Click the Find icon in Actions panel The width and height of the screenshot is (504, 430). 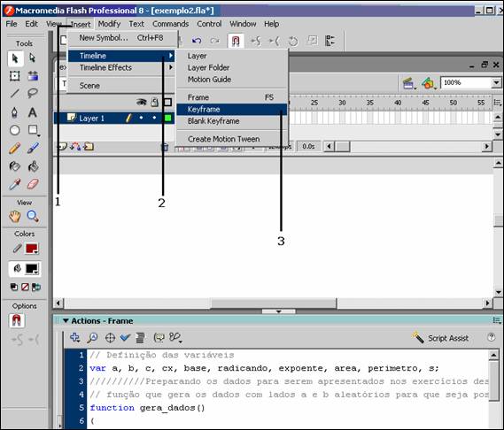pos(93,337)
